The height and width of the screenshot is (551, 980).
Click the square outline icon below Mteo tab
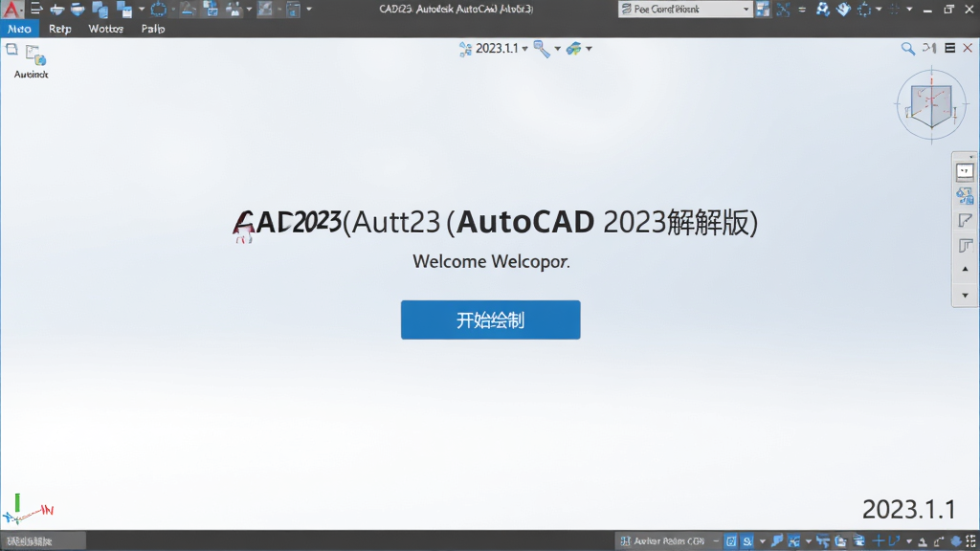point(11,50)
